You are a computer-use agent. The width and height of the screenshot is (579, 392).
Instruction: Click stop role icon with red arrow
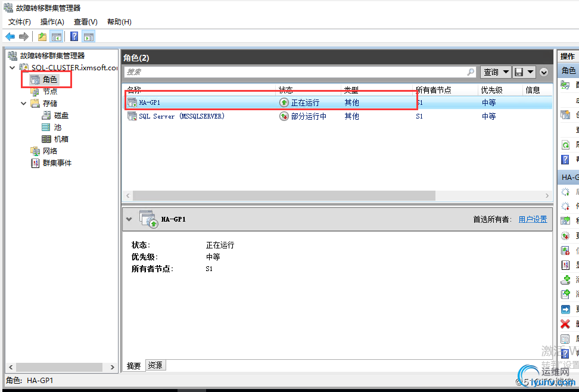(565, 206)
